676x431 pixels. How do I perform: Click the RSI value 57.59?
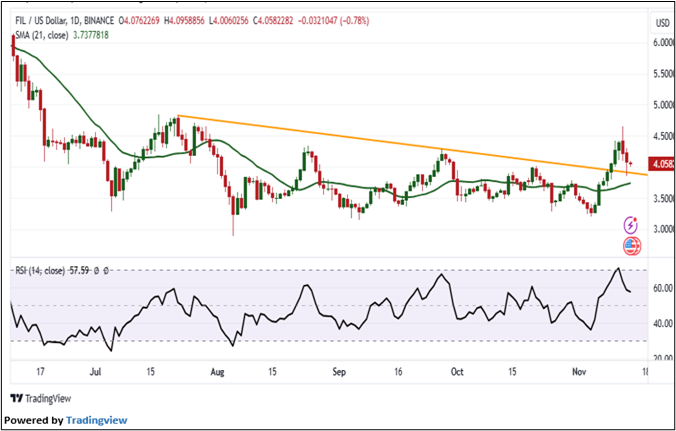tap(78, 271)
